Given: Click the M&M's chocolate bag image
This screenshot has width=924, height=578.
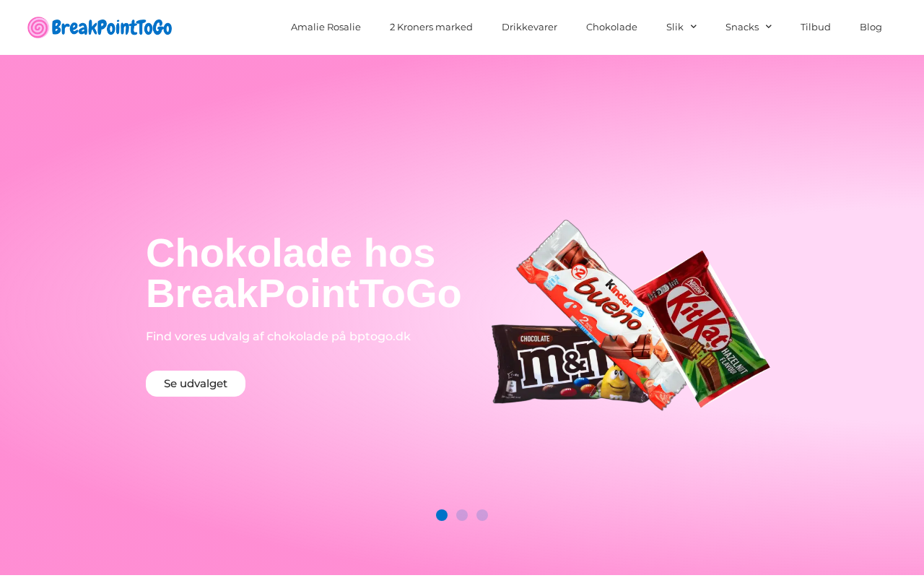Looking at the screenshot, I should pyautogui.click(x=549, y=365).
